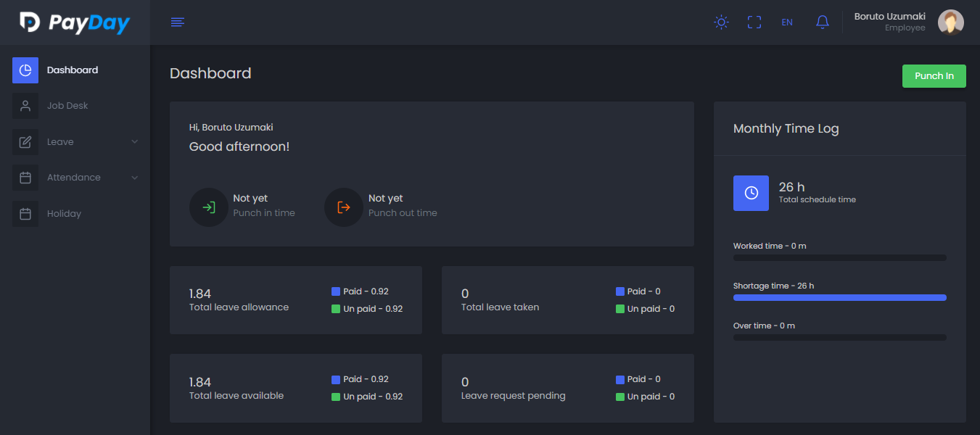
Task: Click the green punch-in arrow icon
Action: tap(209, 207)
